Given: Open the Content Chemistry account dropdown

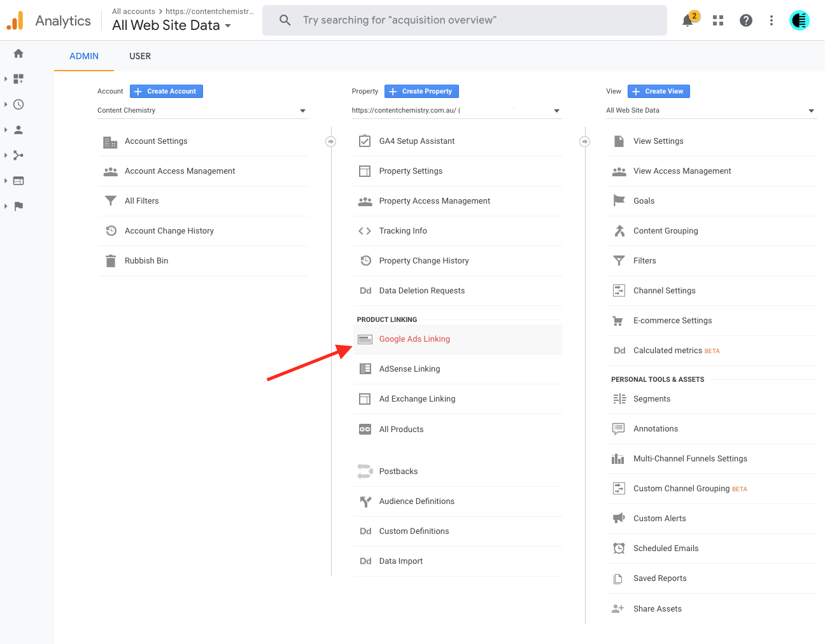Looking at the screenshot, I should [202, 110].
